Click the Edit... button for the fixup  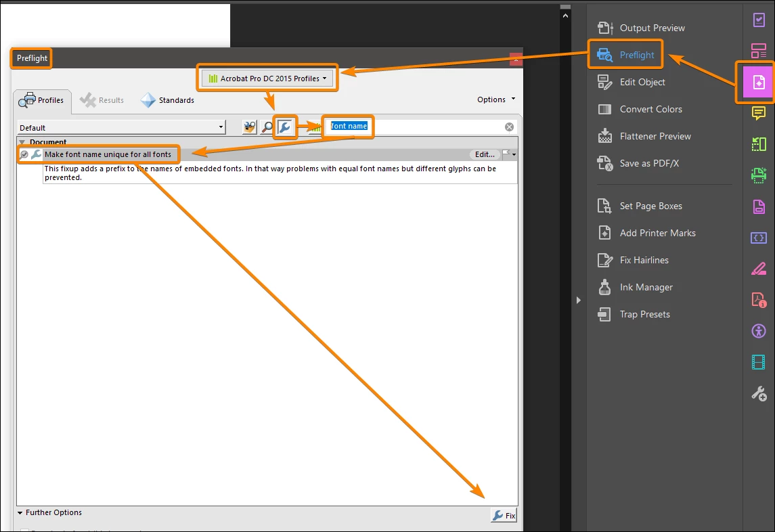(485, 154)
